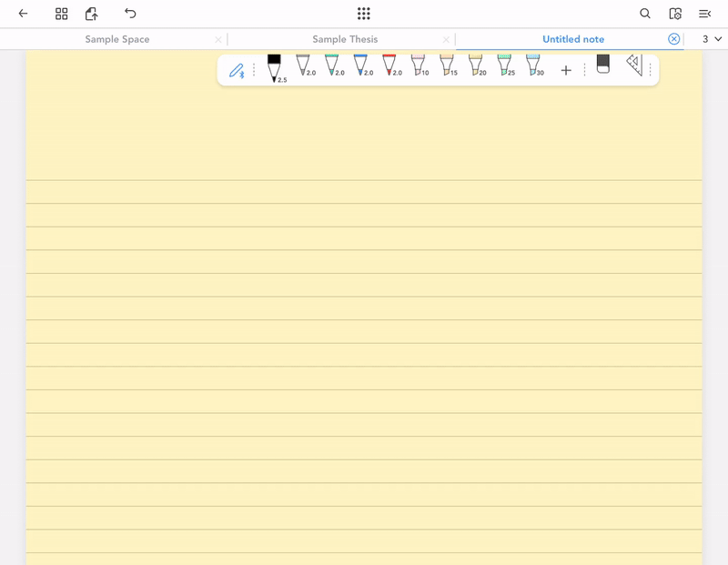Undo the last action
Viewport: 728px width, 565px height.
(130, 13)
